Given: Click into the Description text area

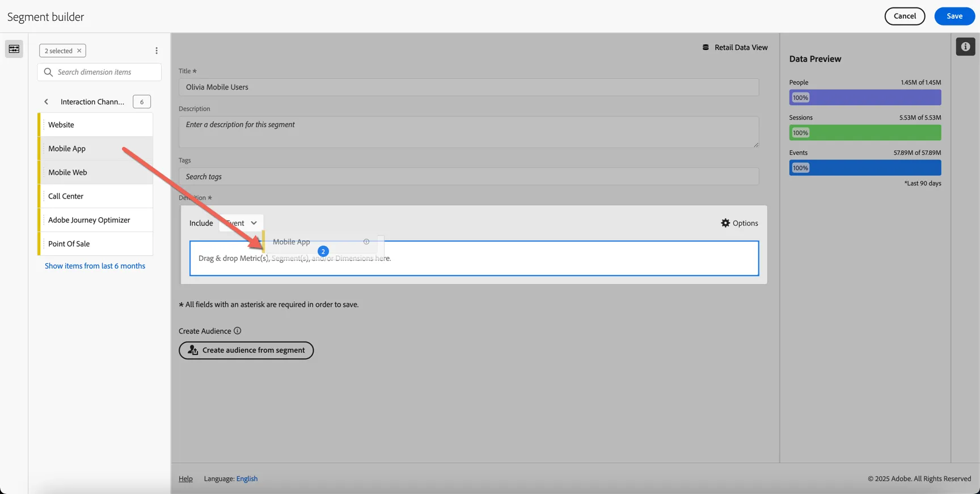Looking at the screenshot, I should [468, 132].
